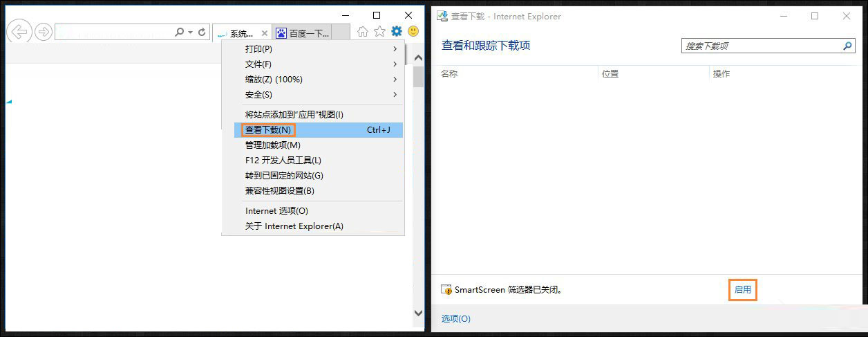Click the Baidu paw favicon on tab
Viewport: 868px width, 337px height.
point(281,33)
